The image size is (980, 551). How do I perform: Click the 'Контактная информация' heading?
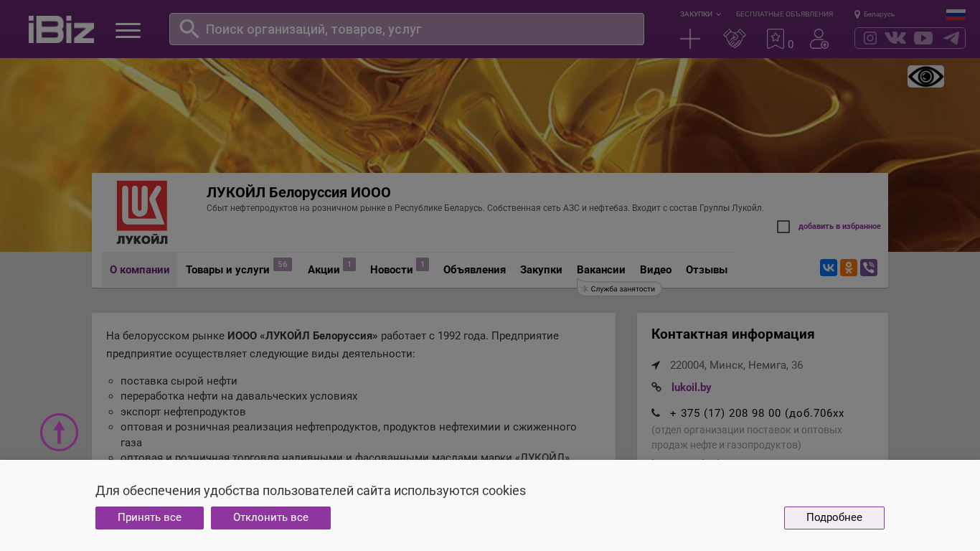point(732,334)
